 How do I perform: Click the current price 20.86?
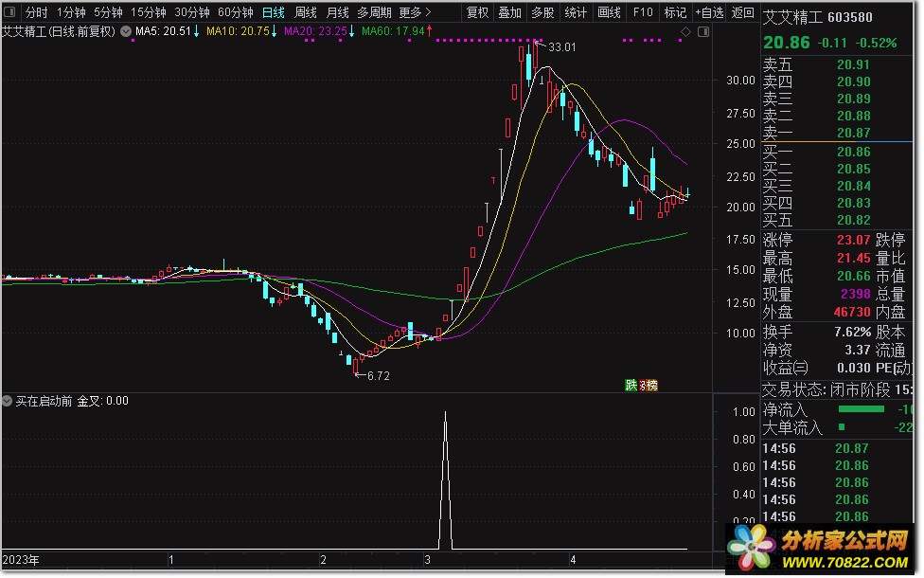(x=787, y=43)
